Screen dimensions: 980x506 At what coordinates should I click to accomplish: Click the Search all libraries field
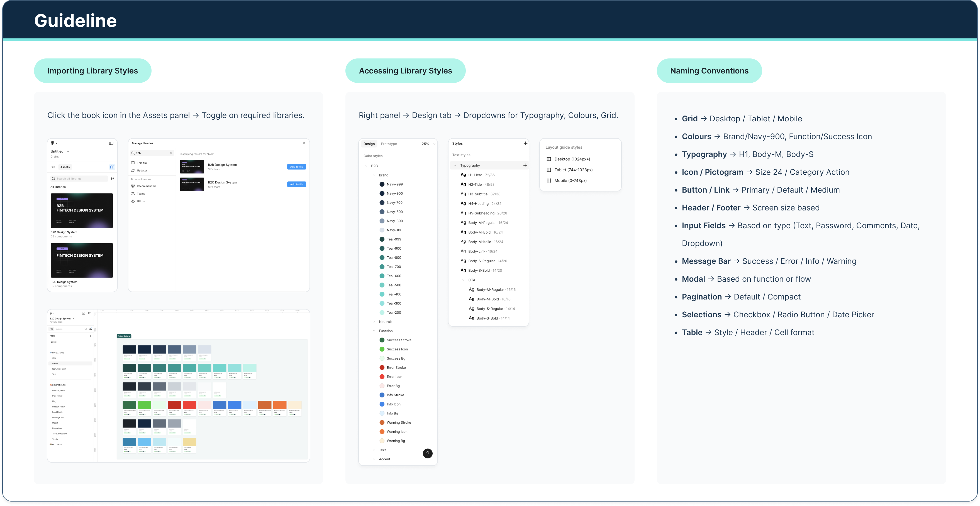(79, 178)
